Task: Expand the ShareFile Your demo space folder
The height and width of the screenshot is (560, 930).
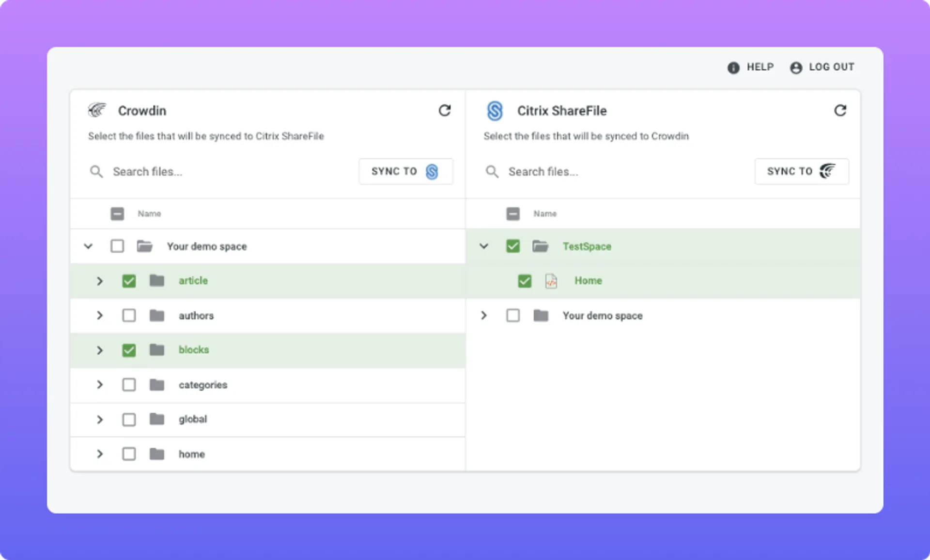Action: pos(484,316)
